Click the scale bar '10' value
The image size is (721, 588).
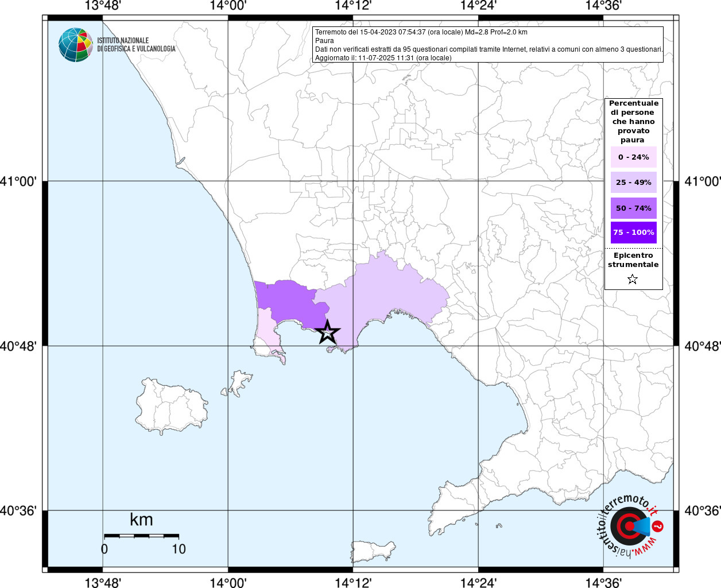pyautogui.click(x=179, y=549)
